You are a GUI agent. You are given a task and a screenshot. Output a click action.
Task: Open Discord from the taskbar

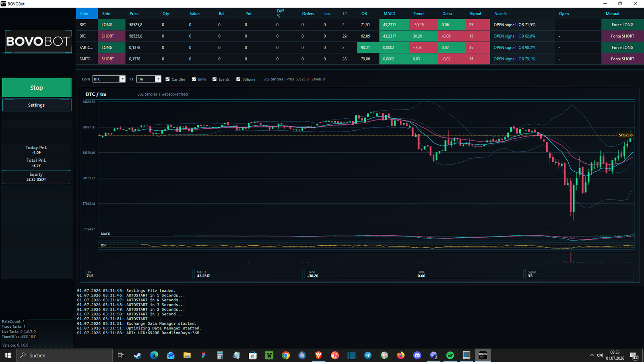pyautogui.click(x=417, y=356)
